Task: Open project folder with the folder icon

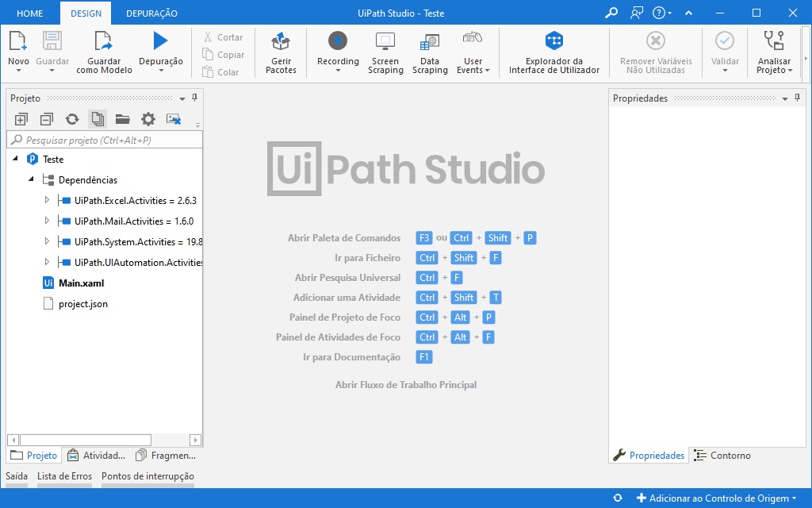Action: click(x=123, y=119)
